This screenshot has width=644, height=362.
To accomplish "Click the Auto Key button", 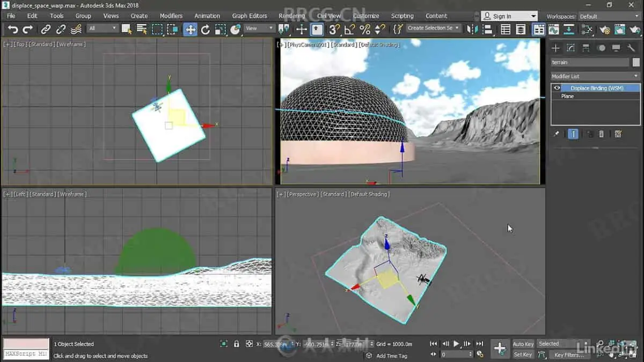I will (523, 344).
